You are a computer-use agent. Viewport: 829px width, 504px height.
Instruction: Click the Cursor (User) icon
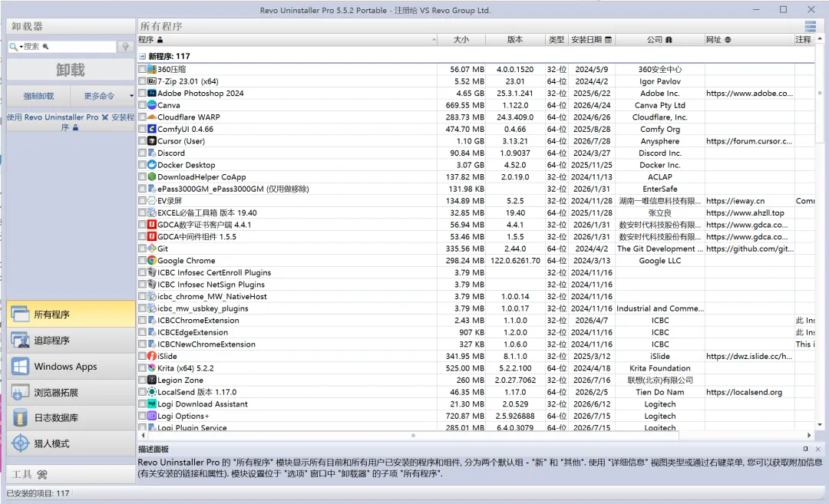click(x=152, y=141)
